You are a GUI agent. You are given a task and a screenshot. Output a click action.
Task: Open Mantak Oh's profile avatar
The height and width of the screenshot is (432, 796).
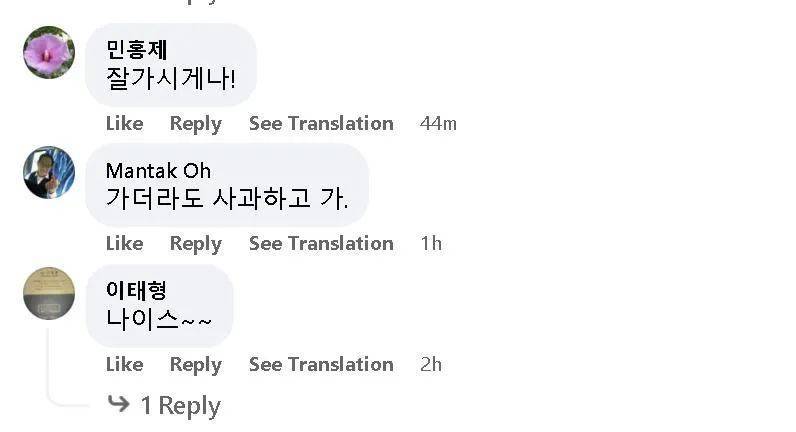49,172
